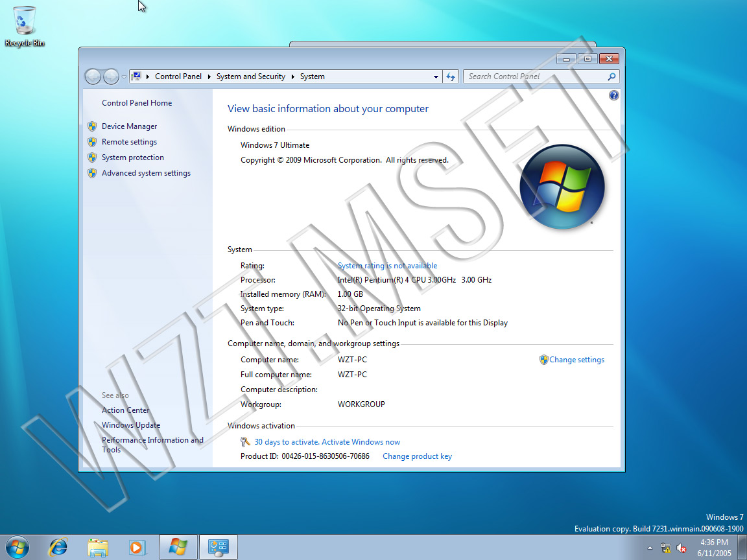Click Change settings link
This screenshot has height=560, width=747.
[576, 360]
